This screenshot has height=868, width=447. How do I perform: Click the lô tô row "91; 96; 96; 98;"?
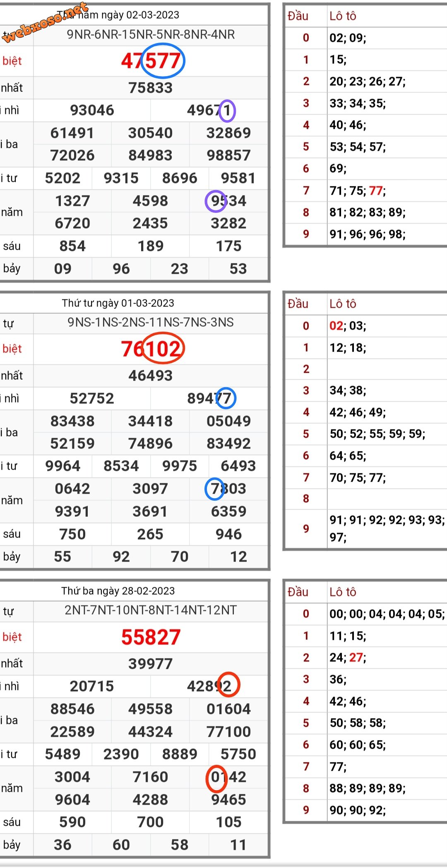click(x=368, y=234)
